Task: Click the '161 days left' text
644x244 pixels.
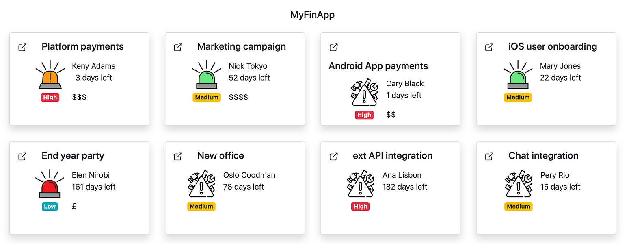Action: pos(93,187)
